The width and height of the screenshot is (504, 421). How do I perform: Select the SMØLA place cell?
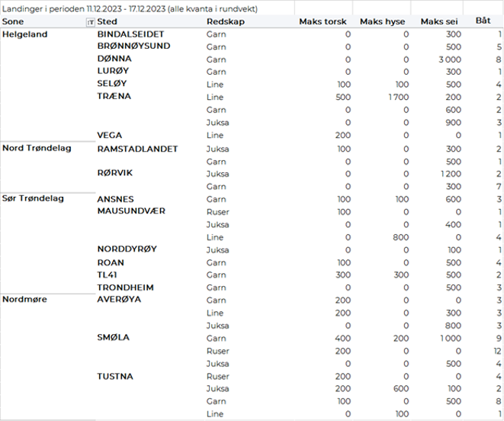[114, 338]
